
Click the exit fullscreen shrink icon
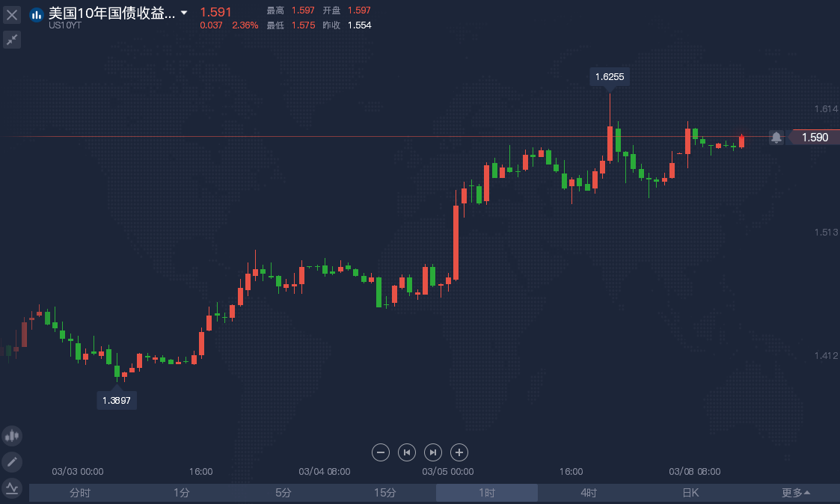[x=12, y=40]
